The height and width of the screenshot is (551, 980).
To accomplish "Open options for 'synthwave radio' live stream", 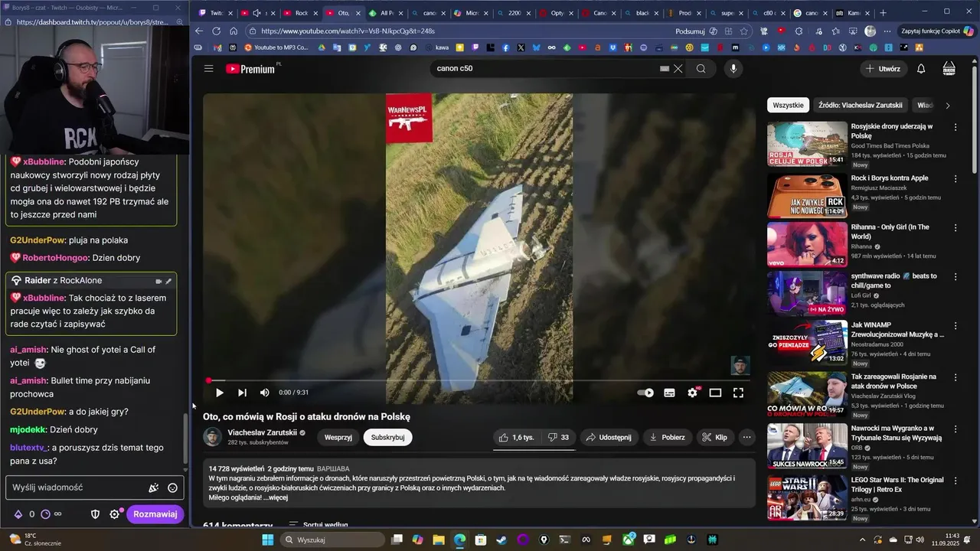I will tap(955, 276).
